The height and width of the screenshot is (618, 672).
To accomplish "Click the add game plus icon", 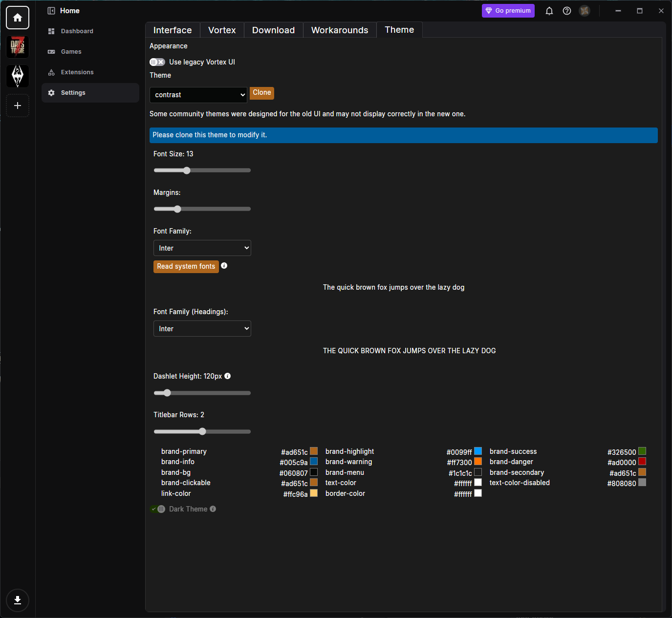I will (x=18, y=106).
